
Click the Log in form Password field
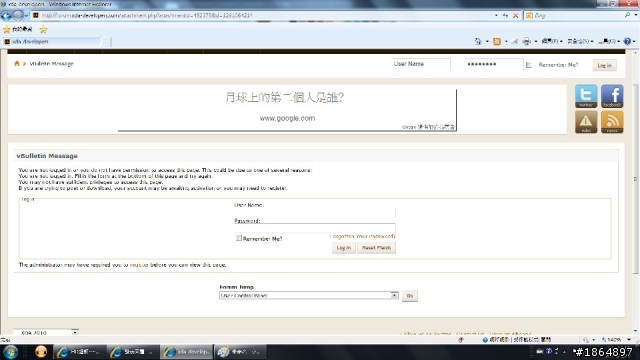pyautogui.click(x=315, y=228)
